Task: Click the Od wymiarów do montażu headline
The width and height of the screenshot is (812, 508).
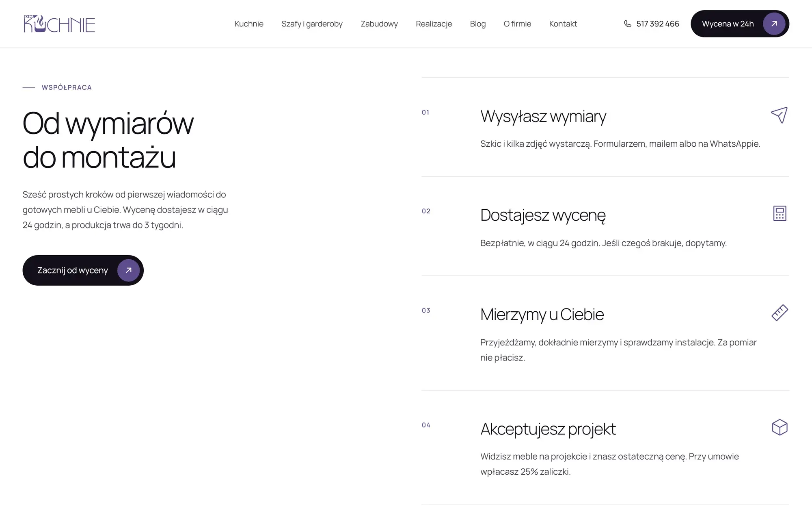Action: [108, 140]
